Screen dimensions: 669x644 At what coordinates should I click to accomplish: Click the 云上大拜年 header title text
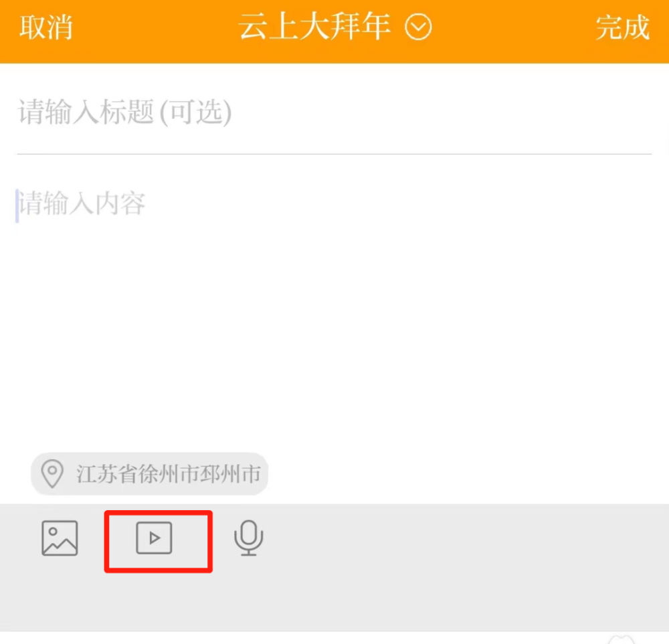pos(314,27)
